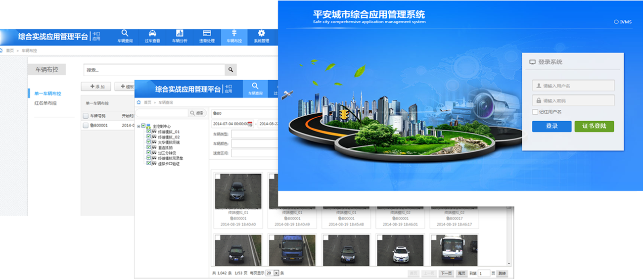The height and width of the screenshot is (279, 644).
Task: Collapse the 主控制中心 tree node
Action: [x=138, y=126]
